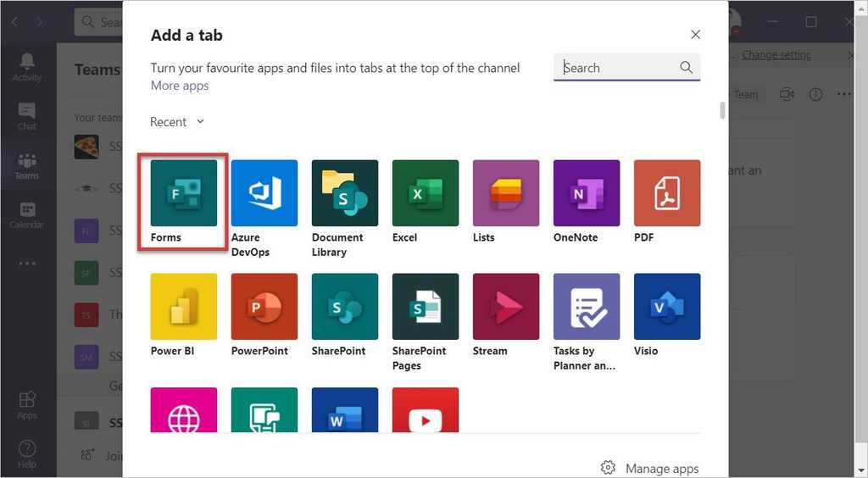Open Calendar in the left sidebar
868x478 pixels.
26,215
